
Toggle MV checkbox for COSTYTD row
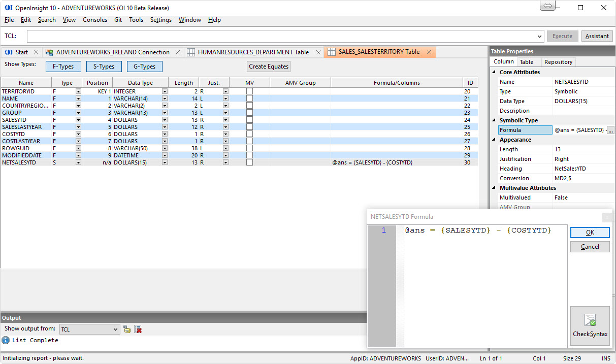pyautogui.click(x=249, y=134)
